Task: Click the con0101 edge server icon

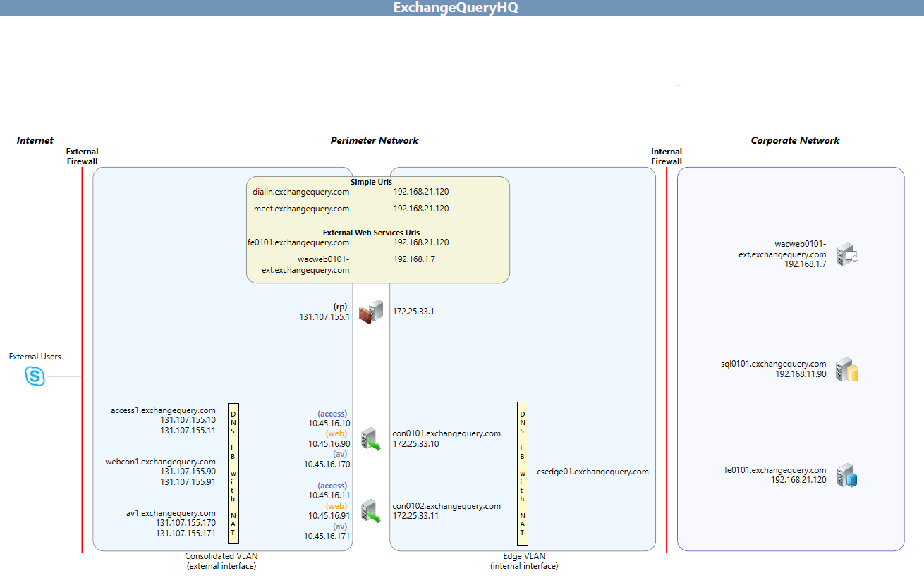Action: [x=371, y=439]
